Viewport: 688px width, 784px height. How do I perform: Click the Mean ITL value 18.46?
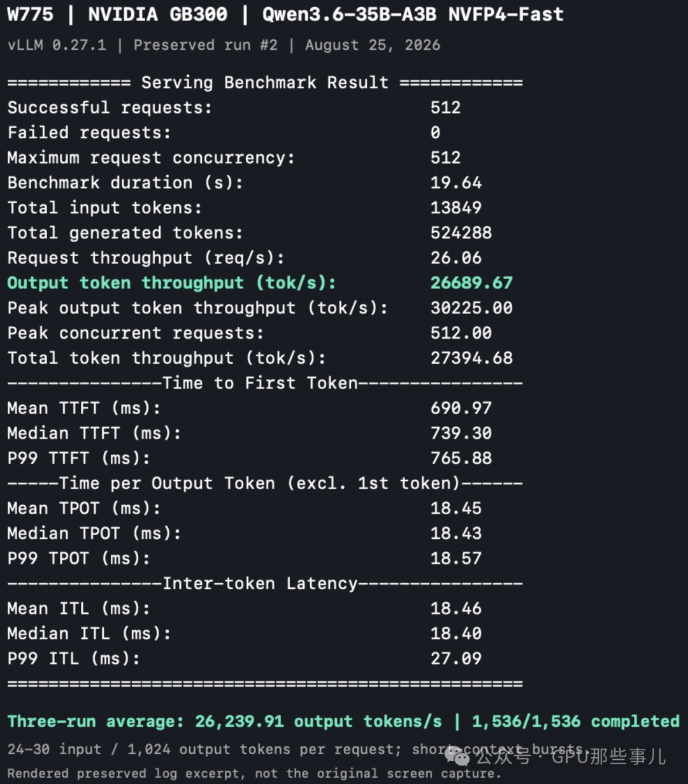(x=456, y=609)
